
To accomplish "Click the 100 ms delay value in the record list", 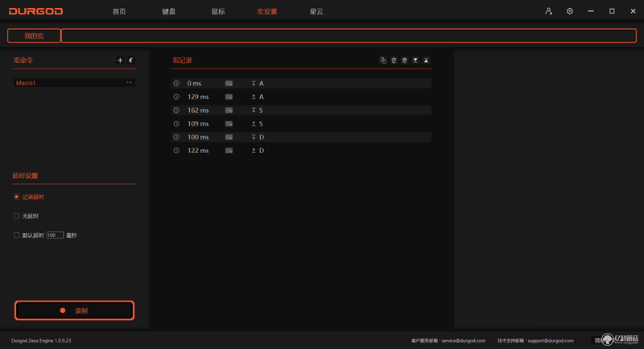I will (198, 137).
